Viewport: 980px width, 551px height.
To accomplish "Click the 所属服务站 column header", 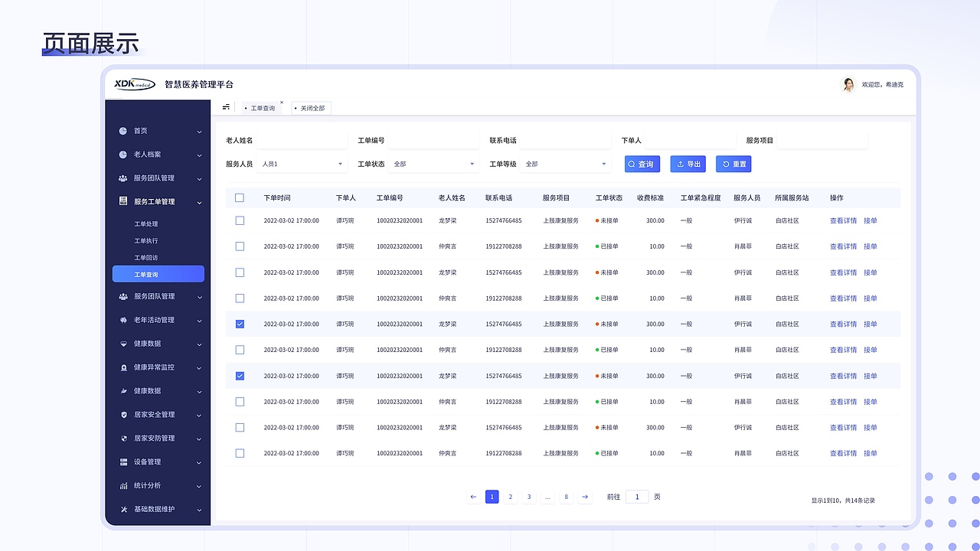I will click(792, 197).
